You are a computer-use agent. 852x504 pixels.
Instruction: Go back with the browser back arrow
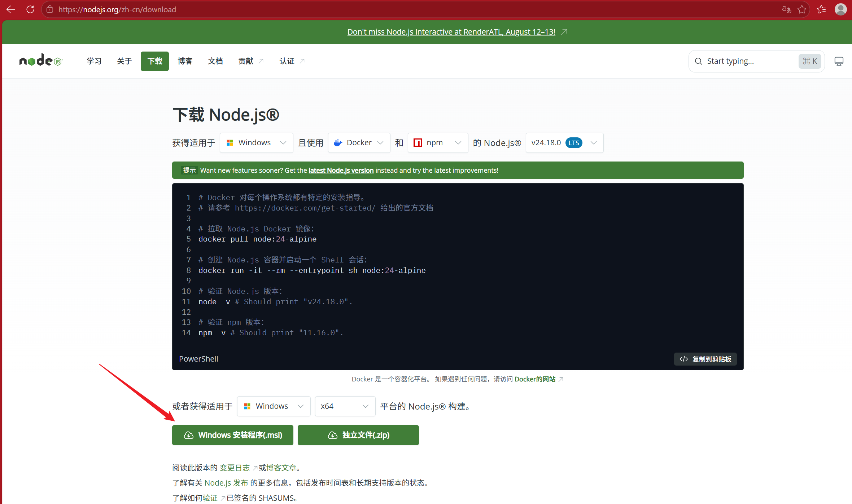pos(11,9)
